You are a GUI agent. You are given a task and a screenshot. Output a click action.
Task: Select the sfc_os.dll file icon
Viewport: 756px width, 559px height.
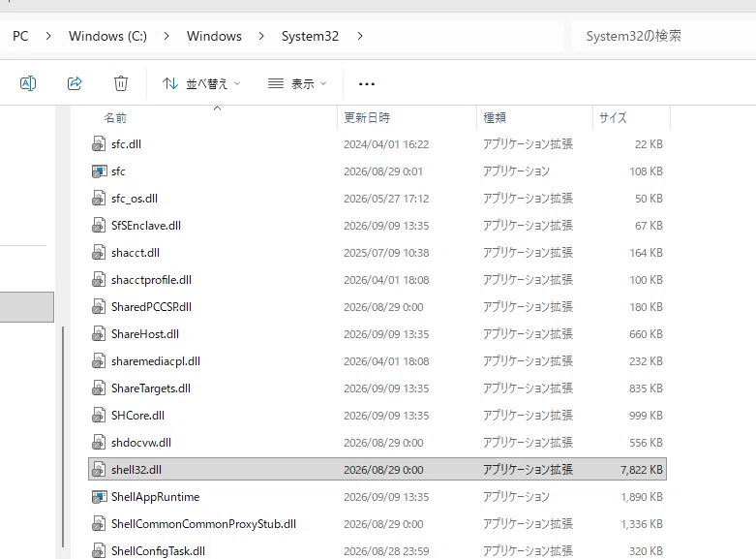click(x=99, y=198)
